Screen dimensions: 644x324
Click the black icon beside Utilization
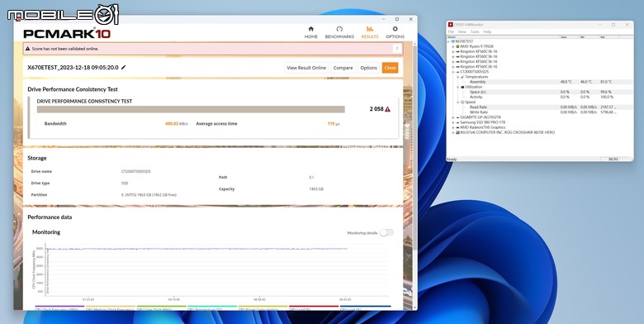[462, 87]
